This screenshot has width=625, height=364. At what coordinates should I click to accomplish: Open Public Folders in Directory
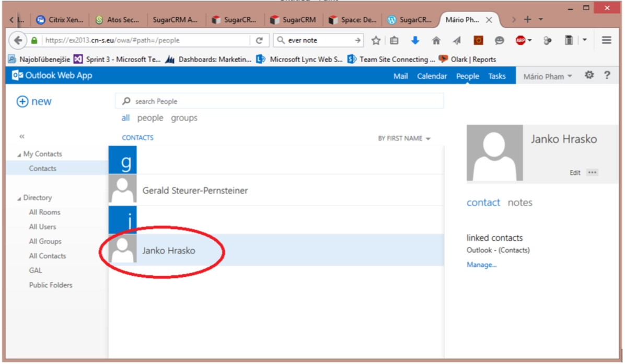pyautogui.click(x=51, y=285)
